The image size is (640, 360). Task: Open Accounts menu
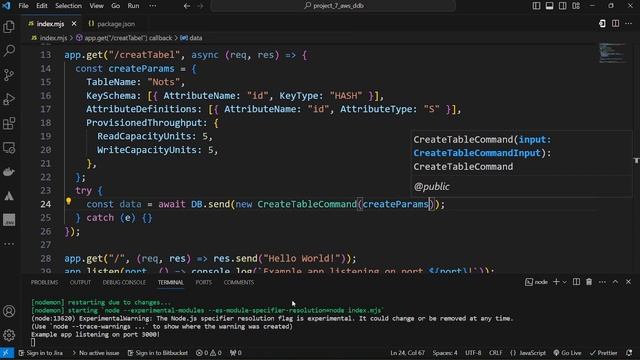(x=9, y=311)
